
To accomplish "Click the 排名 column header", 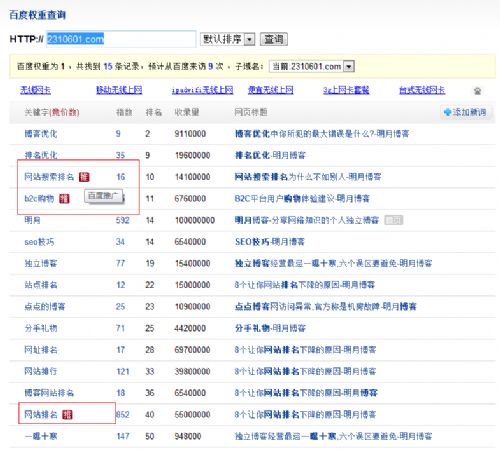I will pos(154,112).
